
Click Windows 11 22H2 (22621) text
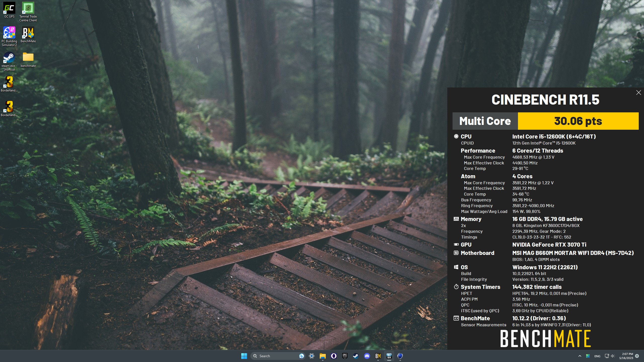(x=545, y=267)
